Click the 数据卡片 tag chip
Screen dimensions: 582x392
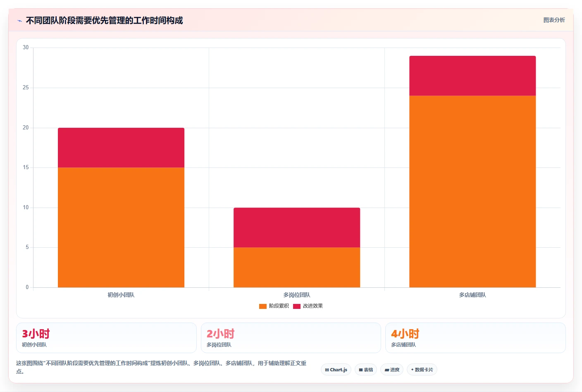422,370
